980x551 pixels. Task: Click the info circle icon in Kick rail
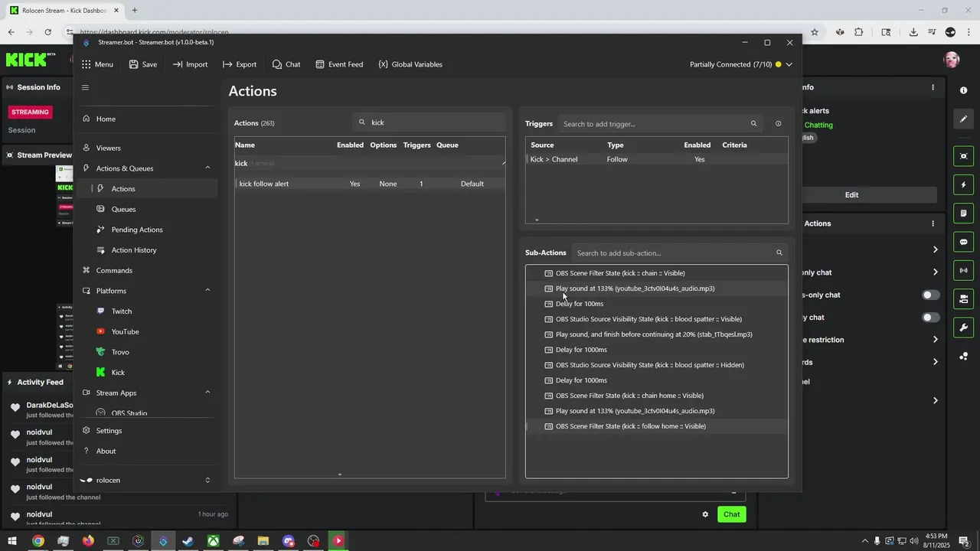[x=963, y=90]
